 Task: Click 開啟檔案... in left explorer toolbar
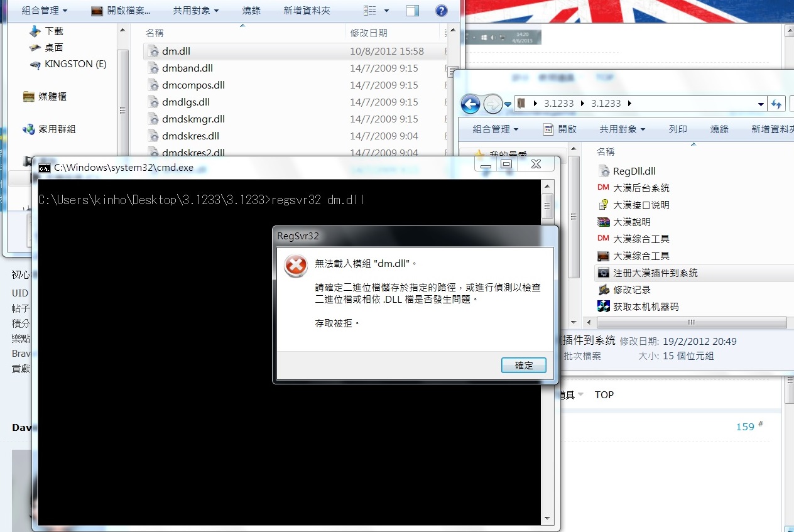(x=121, y=11)
